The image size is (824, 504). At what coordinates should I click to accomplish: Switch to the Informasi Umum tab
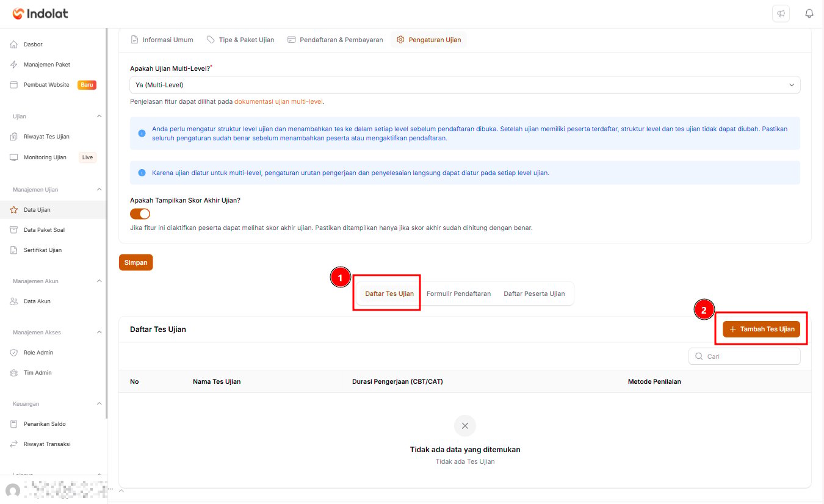162,40
